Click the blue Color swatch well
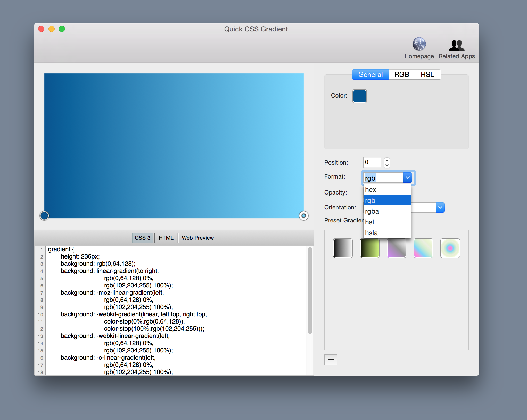The image size is (527, 420). (x=359, y=96)
